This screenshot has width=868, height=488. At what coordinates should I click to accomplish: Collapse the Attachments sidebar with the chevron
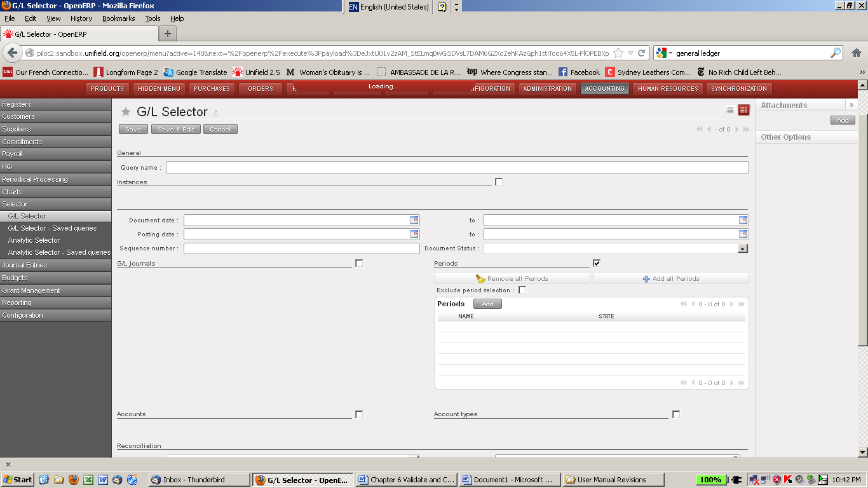point(851,105)
